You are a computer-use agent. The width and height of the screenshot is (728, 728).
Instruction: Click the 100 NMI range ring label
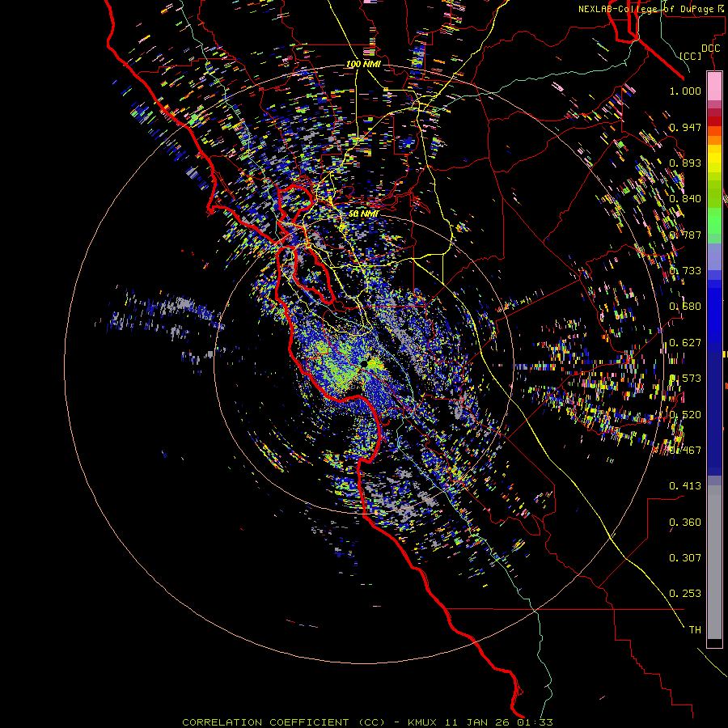tap(363, 64)
